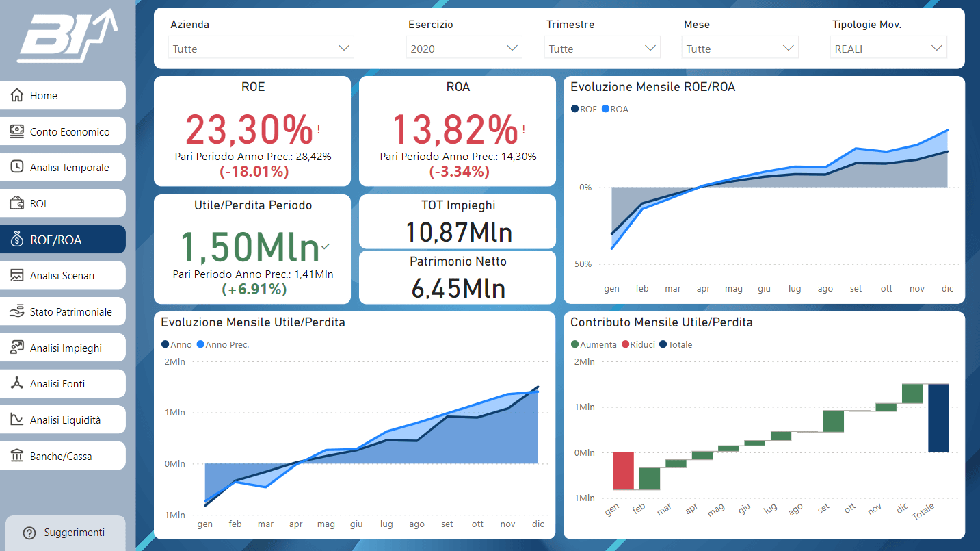
Task: Click the Analisi Scenari chart icon
Action: [x=17, y=275]
